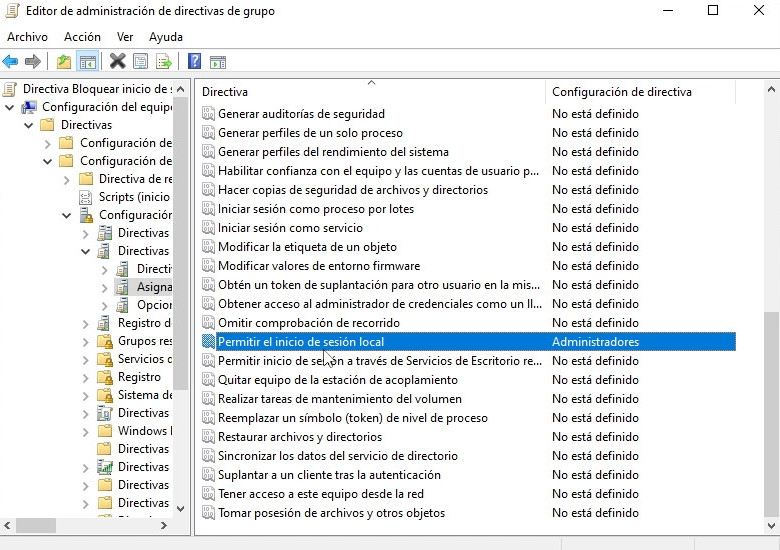Screen dimensions: 780x550
Task: Go up one level with folder icon
Action: (64, 62)
